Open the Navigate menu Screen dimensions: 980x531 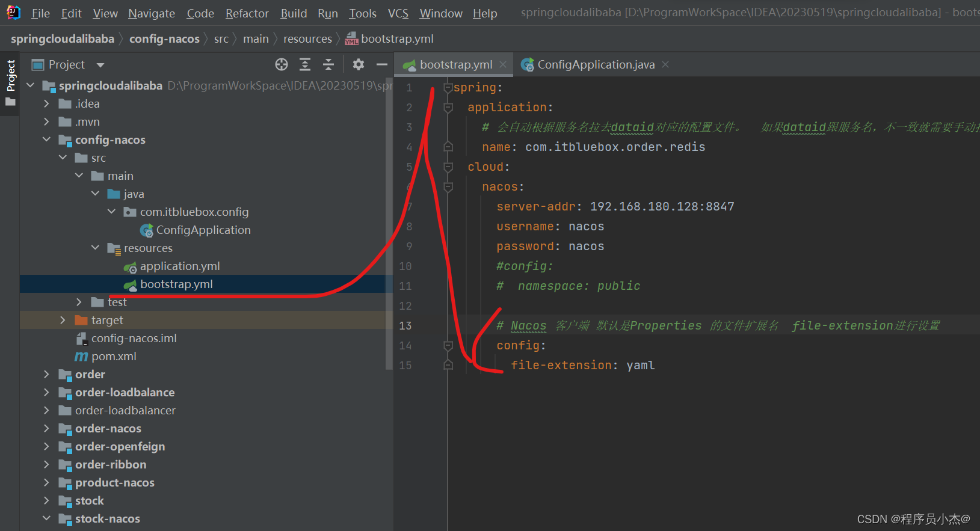(152, 13)
